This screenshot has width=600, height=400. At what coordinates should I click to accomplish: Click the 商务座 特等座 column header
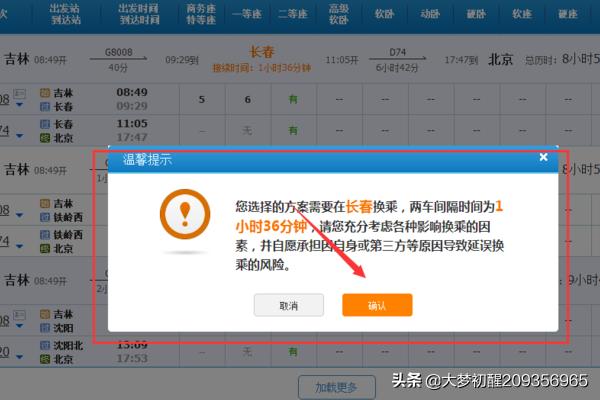point(201,14)
